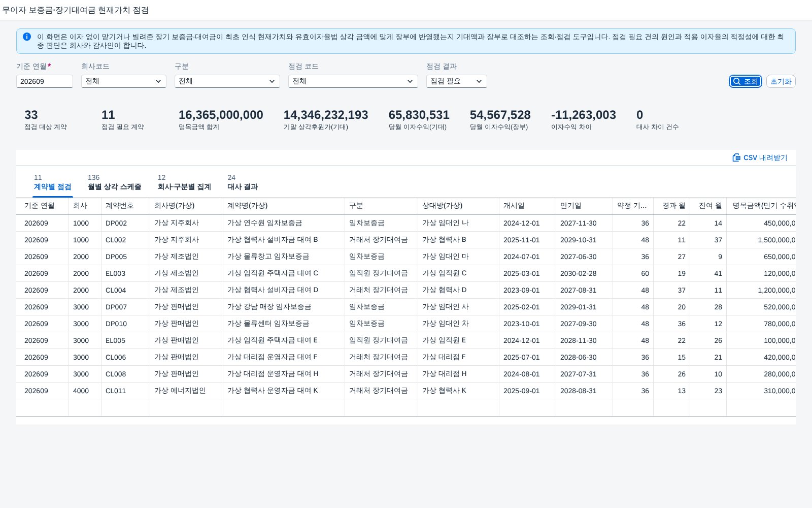Image resolution: width=812 pixels, height=508 pixels.
Task: Click the 11 점검 필요 계약 KPI
Action: (123, 119)
